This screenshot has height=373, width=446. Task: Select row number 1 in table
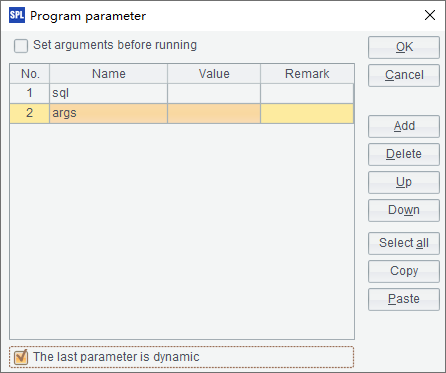tap(30, 93)
